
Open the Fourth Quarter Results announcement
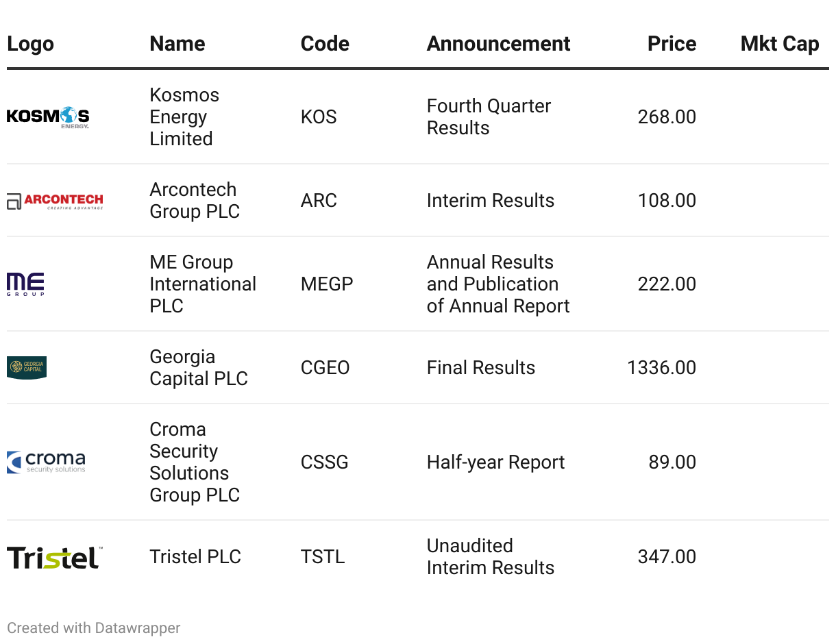(489, 117)
